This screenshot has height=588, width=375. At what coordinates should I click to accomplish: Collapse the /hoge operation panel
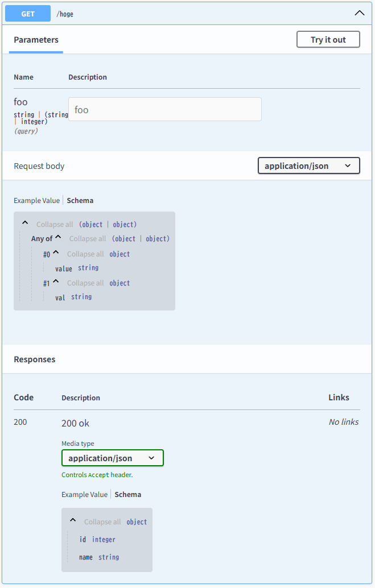click(359, 13)
